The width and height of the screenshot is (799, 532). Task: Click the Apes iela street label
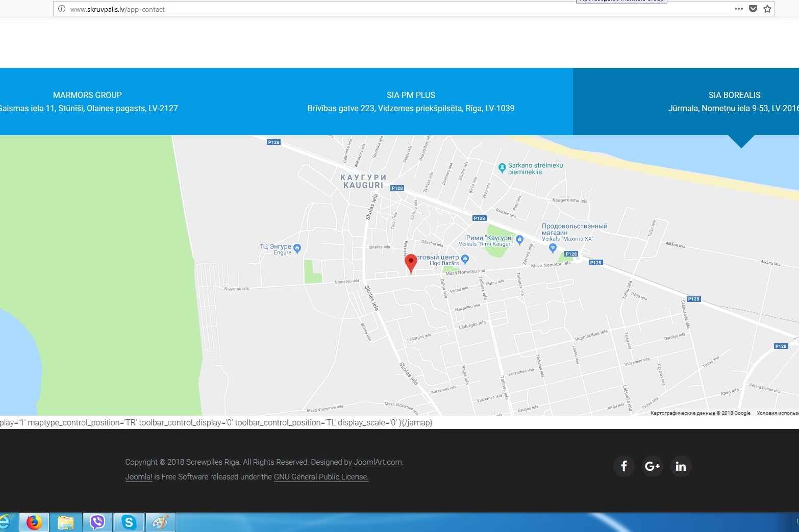coord(730,392)
